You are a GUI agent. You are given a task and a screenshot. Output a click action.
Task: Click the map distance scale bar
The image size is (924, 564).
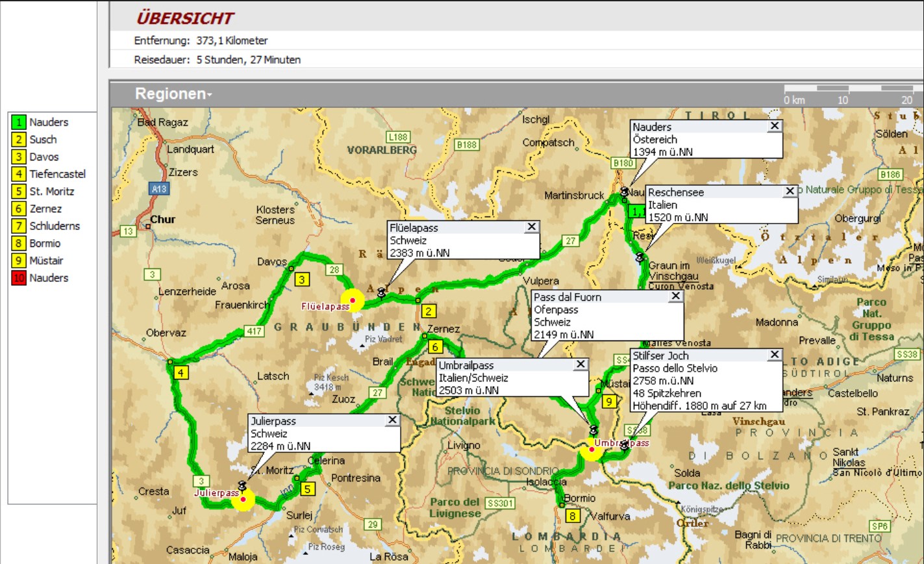coord(851,88)
